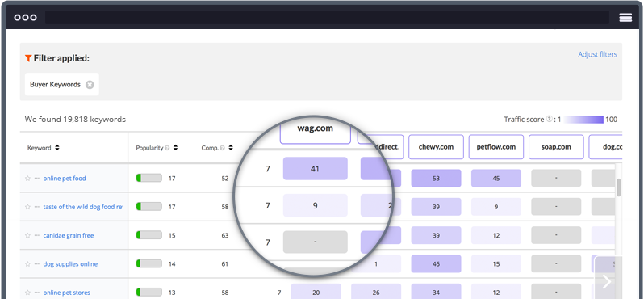Click the popularity bar for canidae grain free
Image resolution: width=644 pixels, height=299 pixels.
pos(149,235)
